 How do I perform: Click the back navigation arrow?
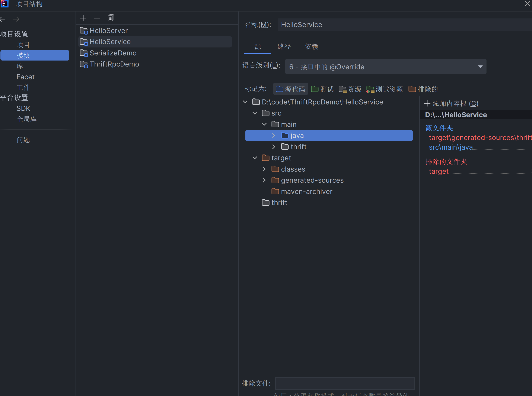click(3, 19)
